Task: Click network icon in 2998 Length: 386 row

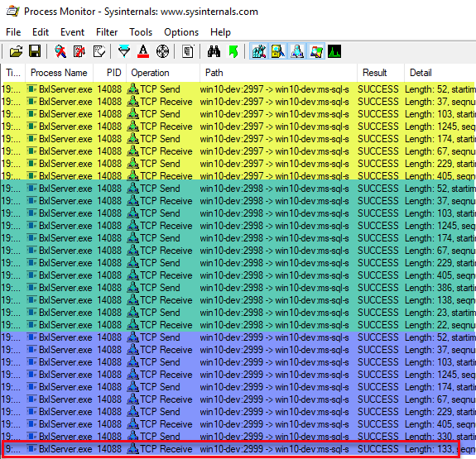Action: [x=133, y=288]
